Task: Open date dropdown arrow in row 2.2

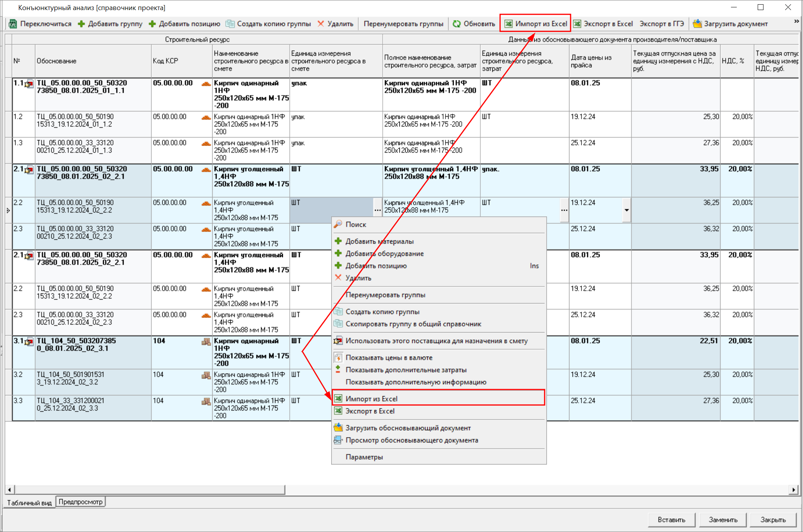Action: pyautogui.click(x=626, y=210)
